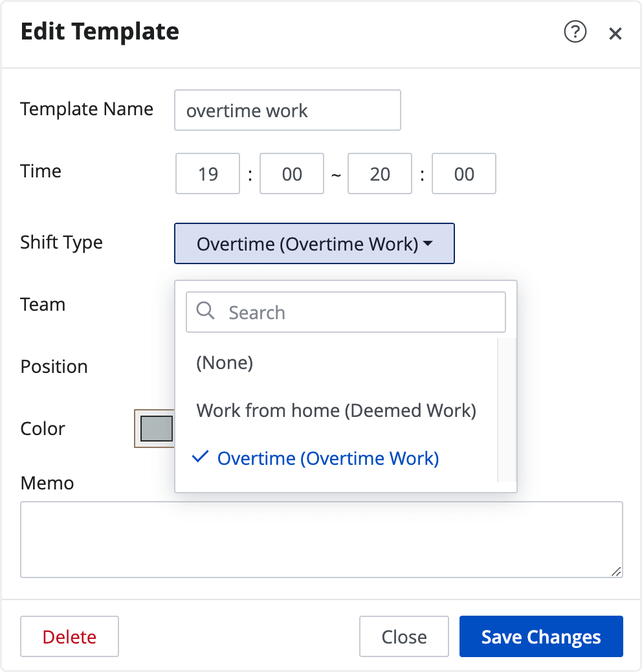This screenshot has width=642, height=672.
Task: Click Save Changes
Action: pos(541,636)
